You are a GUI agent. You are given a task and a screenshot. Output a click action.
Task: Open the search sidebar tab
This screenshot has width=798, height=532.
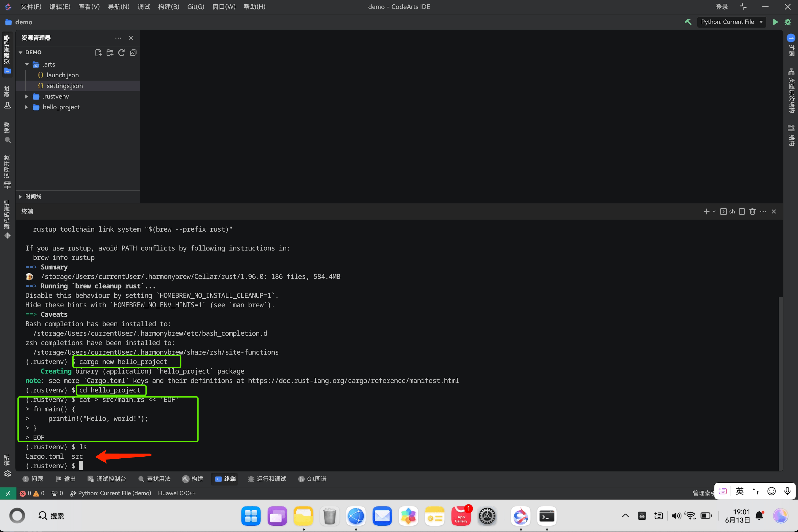[x=7, y=133]
